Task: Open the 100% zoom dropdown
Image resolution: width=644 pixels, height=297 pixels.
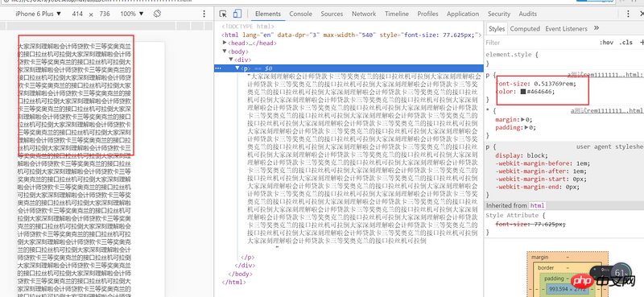Action: [132, 14]
